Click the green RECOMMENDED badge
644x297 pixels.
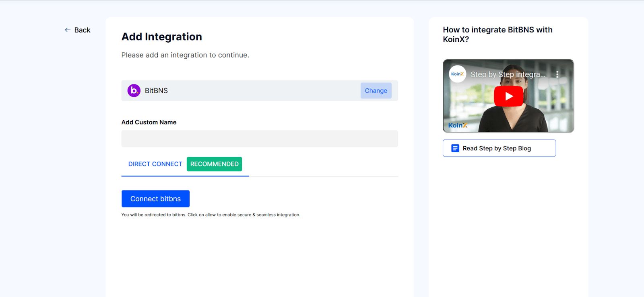[x=214, y=164]
